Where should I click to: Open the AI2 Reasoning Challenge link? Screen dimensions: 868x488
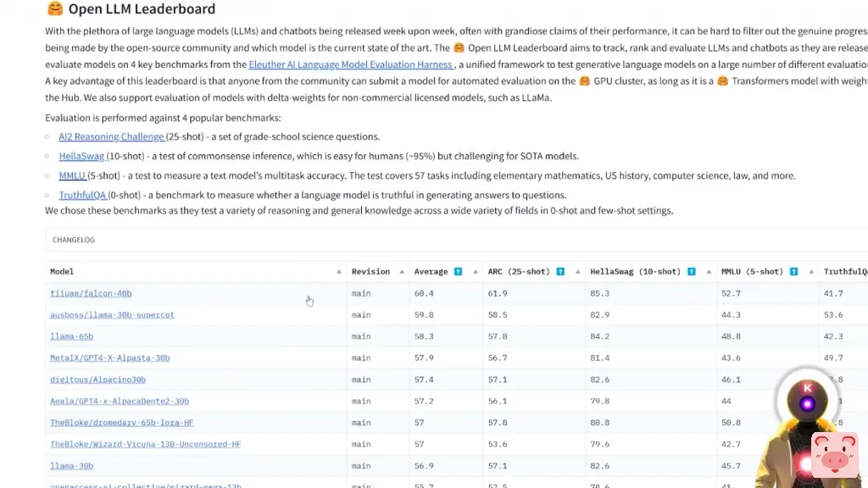click(x=111, y=136)
